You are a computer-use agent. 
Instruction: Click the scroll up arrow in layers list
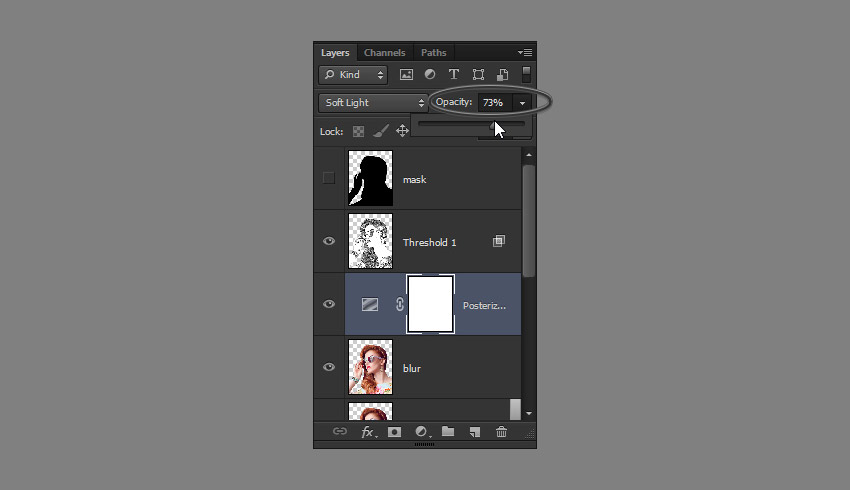coord(529,155)
